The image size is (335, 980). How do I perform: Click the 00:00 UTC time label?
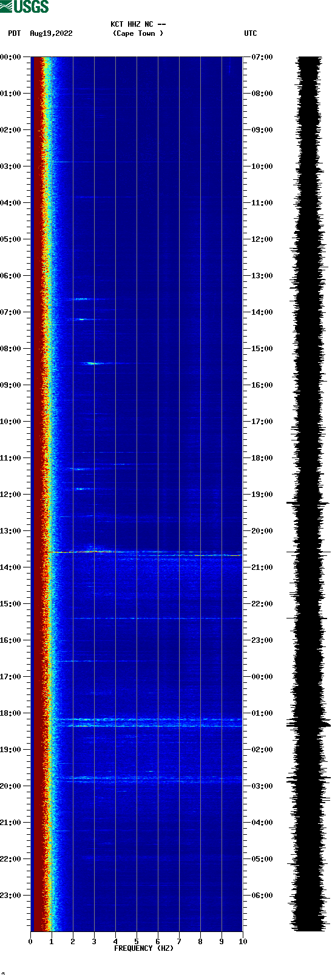[x=262, y=677]
